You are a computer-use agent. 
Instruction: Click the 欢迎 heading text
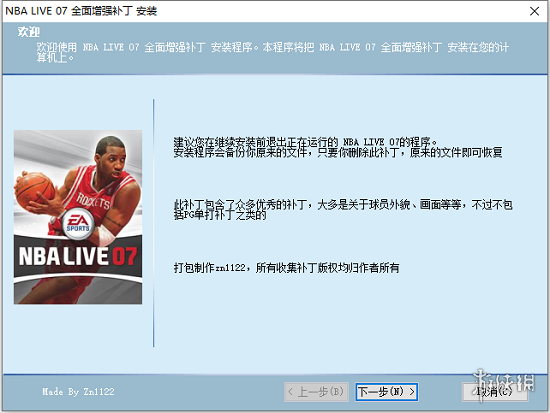tap(29, 32)
